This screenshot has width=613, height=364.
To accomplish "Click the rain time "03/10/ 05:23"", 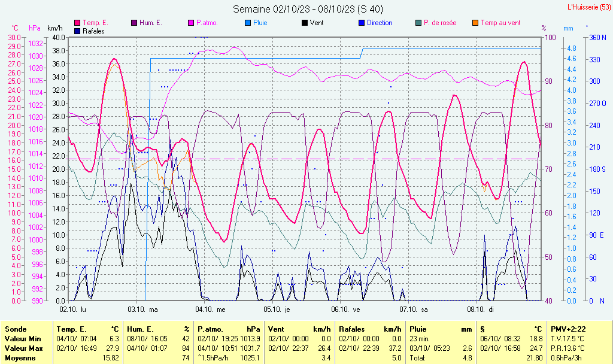I will [x=430, y=348].
